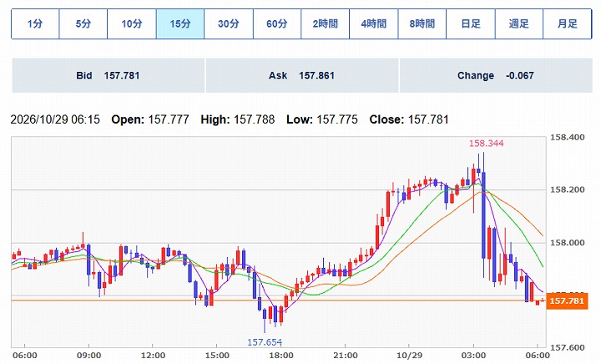601x364 pixels.
Task: Show the 月足 monthly chart
Action: pos(568,23)
